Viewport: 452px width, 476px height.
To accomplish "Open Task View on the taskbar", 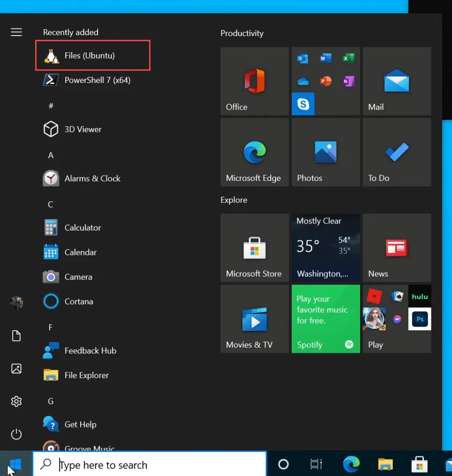I will click(x=316, y=464).
